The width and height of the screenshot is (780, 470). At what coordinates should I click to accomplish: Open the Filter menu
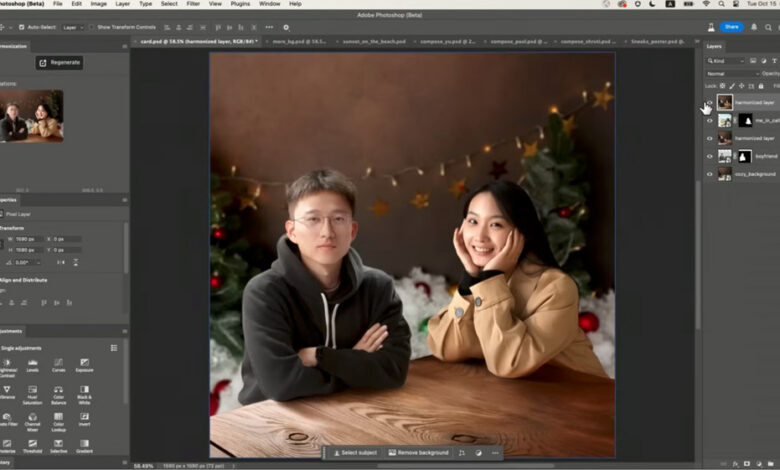pos(193,4)
